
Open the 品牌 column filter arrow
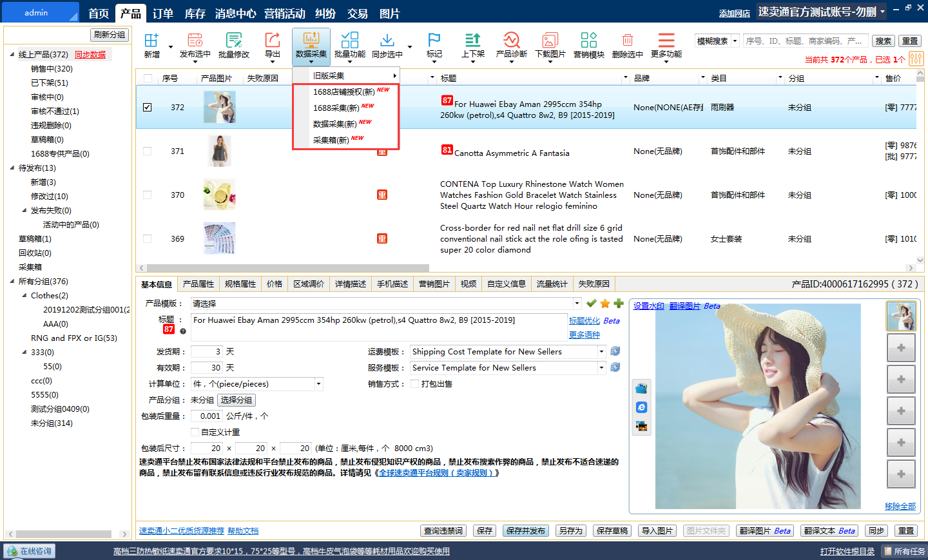click(x=702, y=78)
